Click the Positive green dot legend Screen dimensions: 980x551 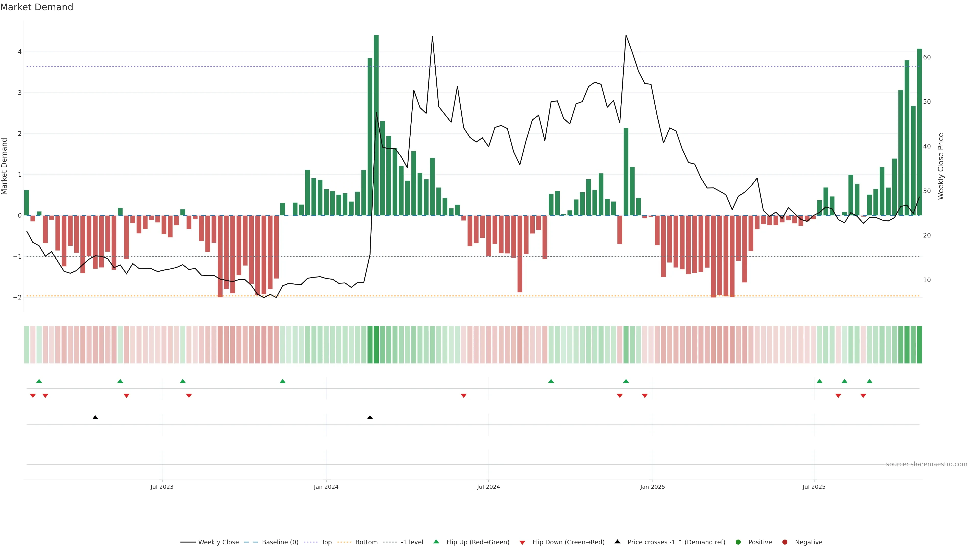pyautogui.click(x=738, y=542)
